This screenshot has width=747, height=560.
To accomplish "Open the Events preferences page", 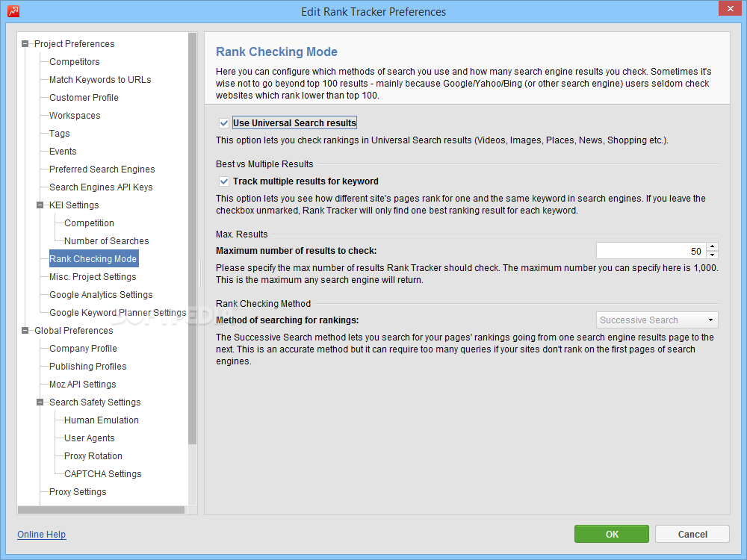I will click(63, 152).
